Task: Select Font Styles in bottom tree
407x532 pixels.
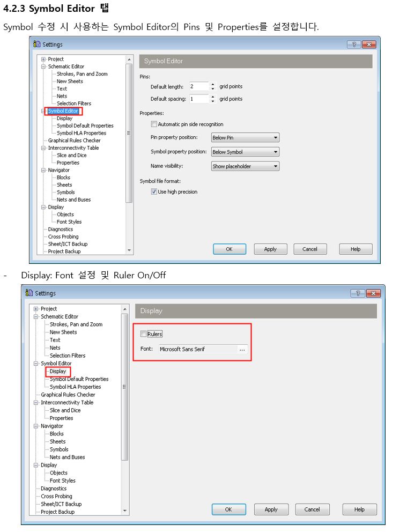Action: (62, 481)
